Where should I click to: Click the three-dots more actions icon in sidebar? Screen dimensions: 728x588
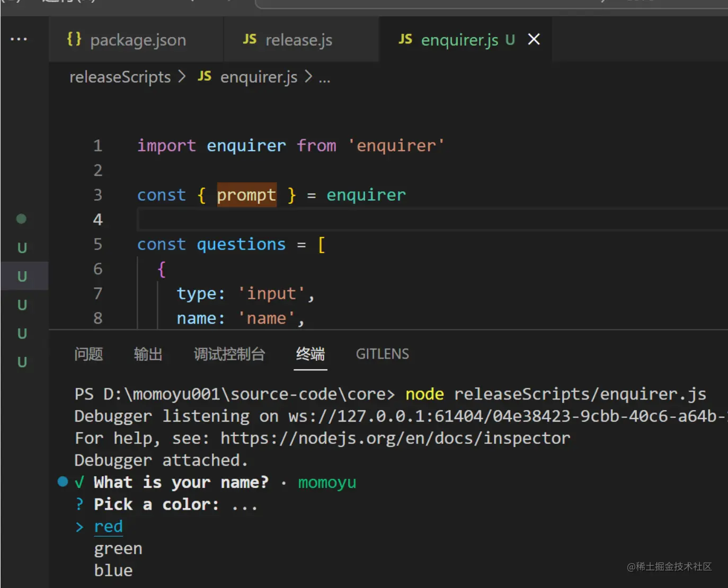click(19, 39)
